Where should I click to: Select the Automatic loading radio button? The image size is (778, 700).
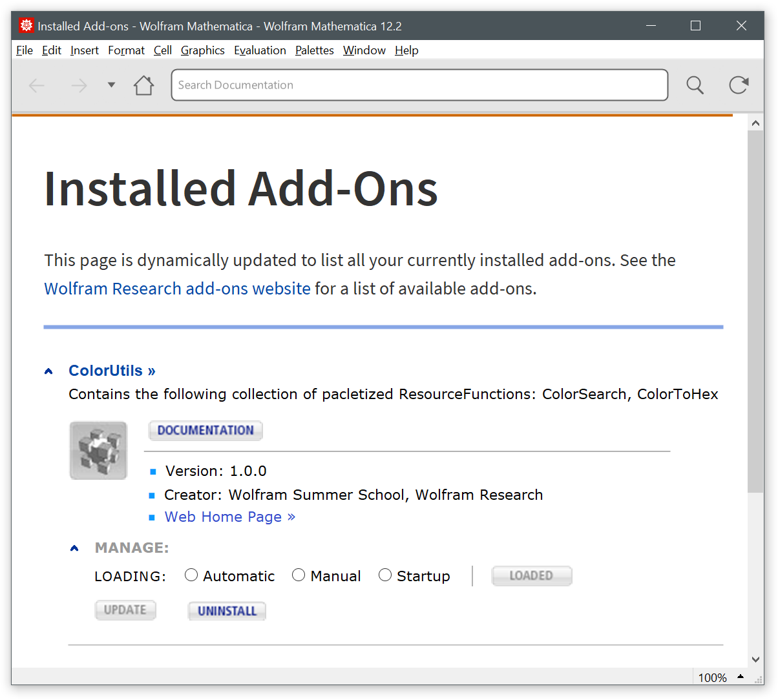[x=191, y=575]
